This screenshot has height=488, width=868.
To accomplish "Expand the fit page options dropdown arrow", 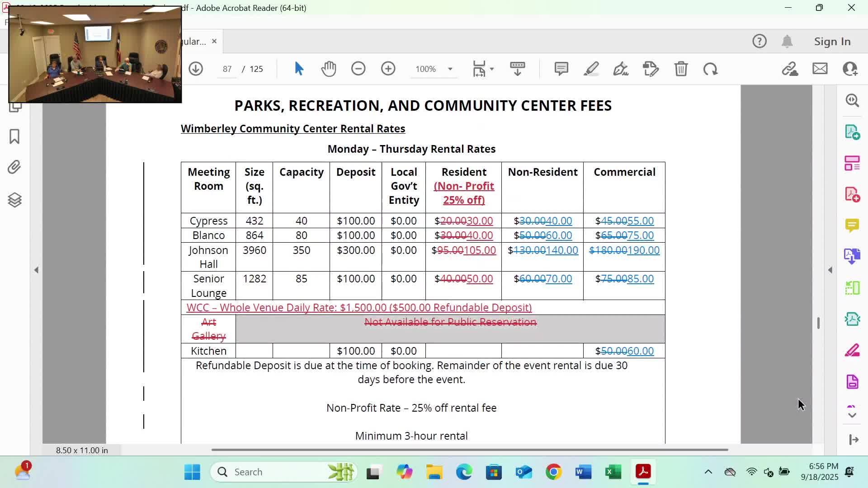I will [492, 69].
